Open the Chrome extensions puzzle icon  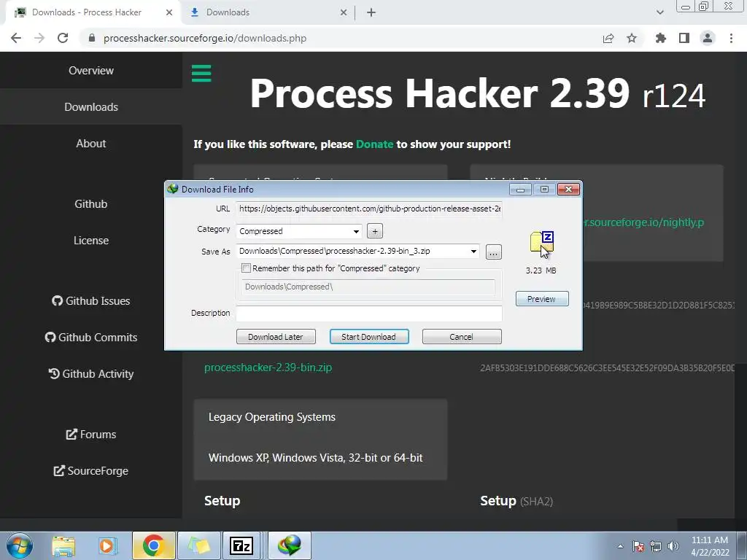660,38
